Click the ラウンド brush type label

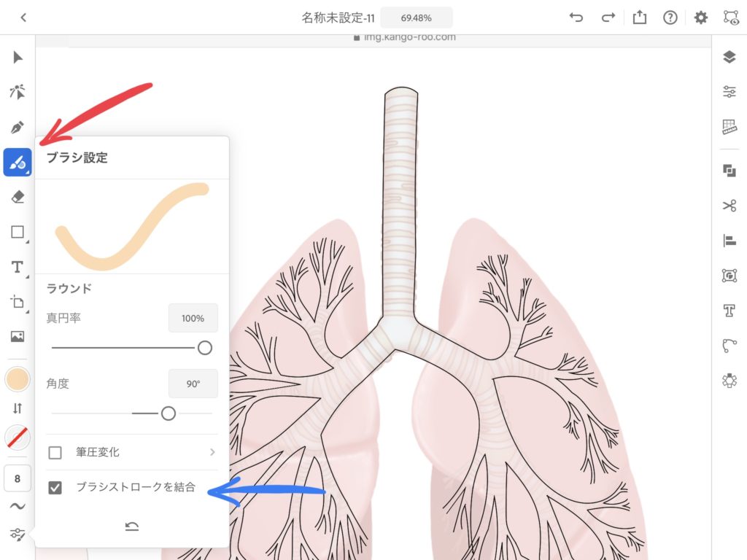pos(69,289)
